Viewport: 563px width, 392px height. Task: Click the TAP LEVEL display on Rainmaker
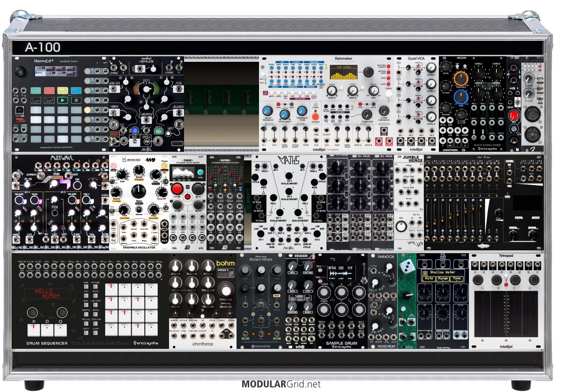click(344, 73)
